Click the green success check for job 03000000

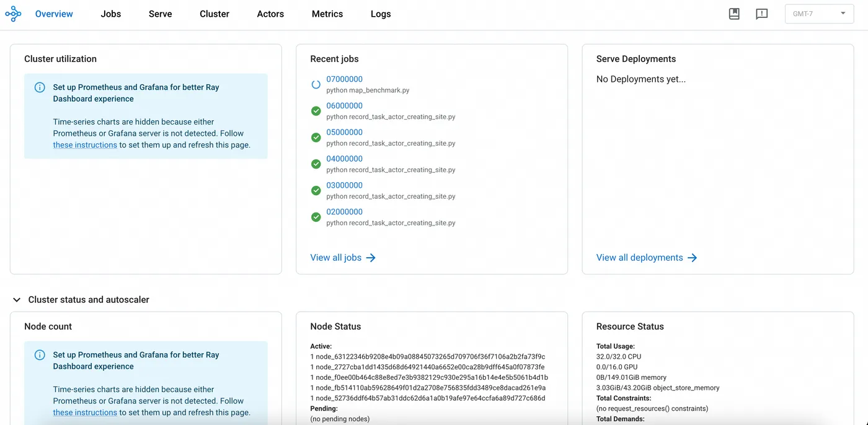click(316, 190)
